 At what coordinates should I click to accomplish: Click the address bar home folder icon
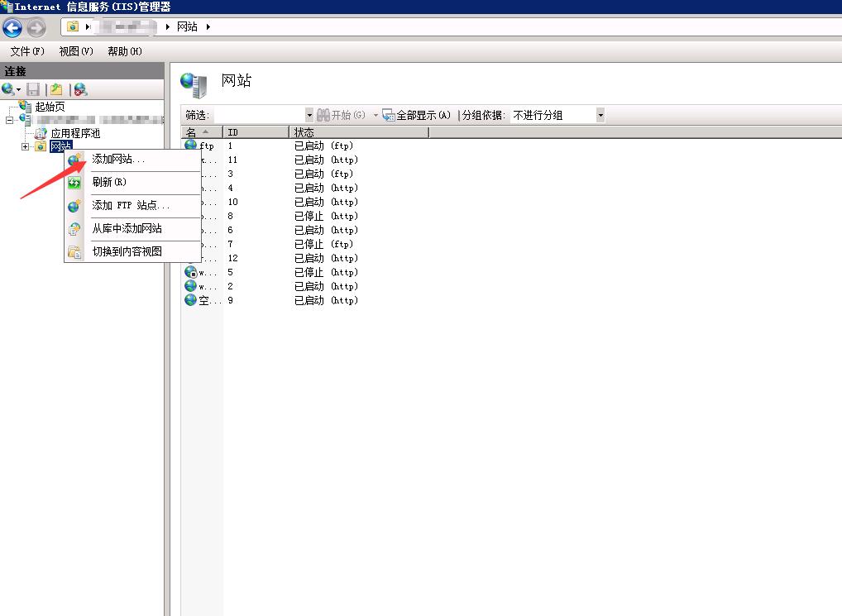(x=73, y=26)
